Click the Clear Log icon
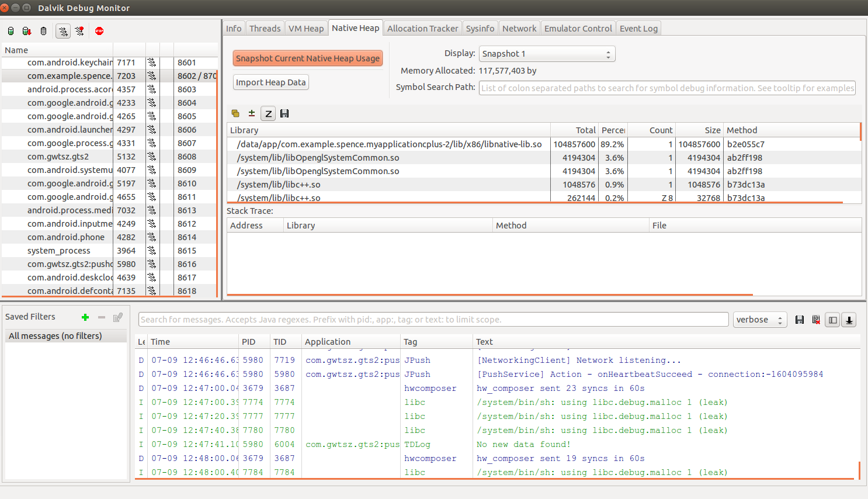Image resolution: width=868 pixels, height=499 pixels. [816, 320]
